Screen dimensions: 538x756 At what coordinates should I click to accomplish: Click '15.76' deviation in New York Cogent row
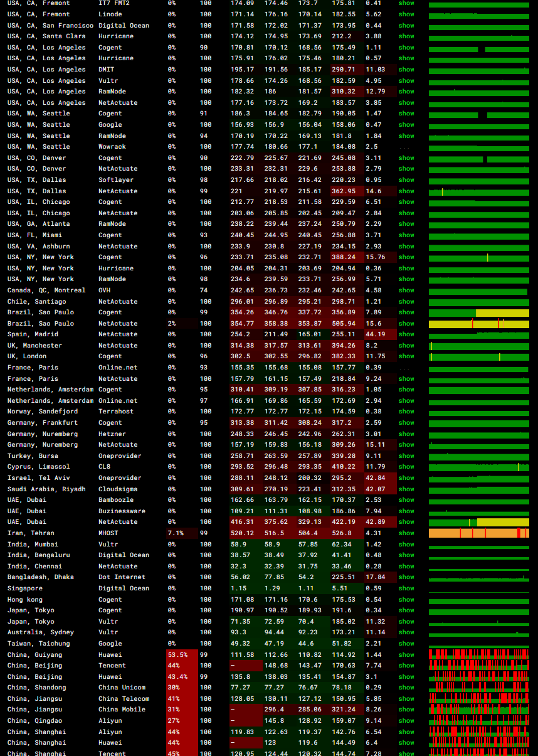tap(375, 257)
